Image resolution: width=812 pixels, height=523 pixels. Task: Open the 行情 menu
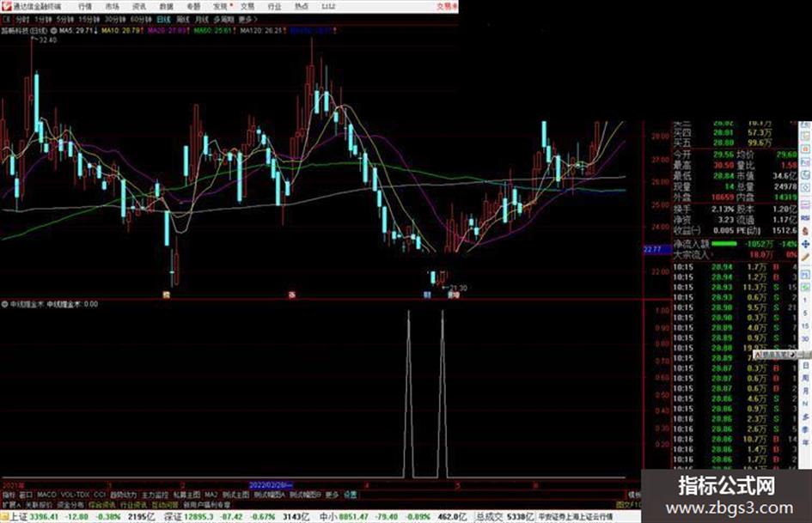[x=85, y=7]
